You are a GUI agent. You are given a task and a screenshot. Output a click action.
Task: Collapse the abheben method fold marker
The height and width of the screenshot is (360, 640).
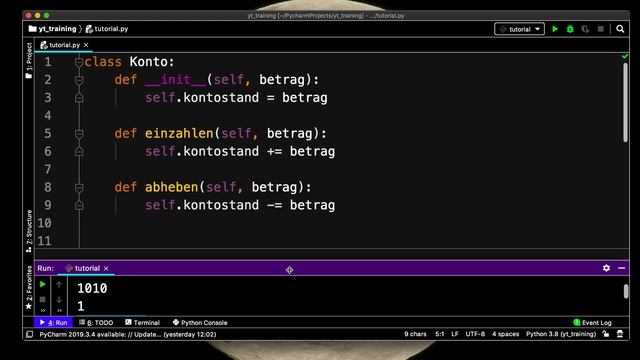(79, 187)
